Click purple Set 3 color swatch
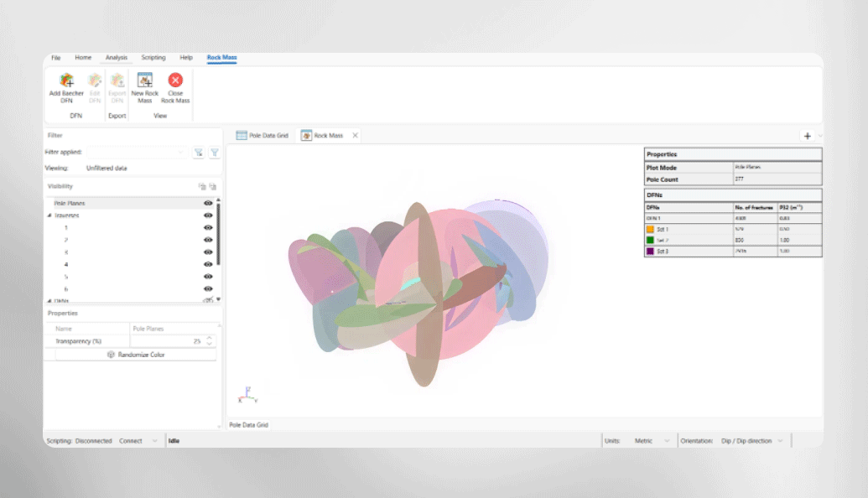The image size is (868, 498). 651,252
